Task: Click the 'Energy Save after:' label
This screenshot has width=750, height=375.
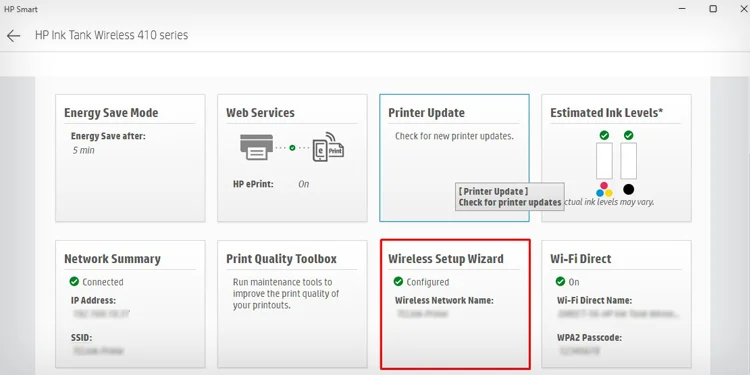Action: [x=108, y=136]
